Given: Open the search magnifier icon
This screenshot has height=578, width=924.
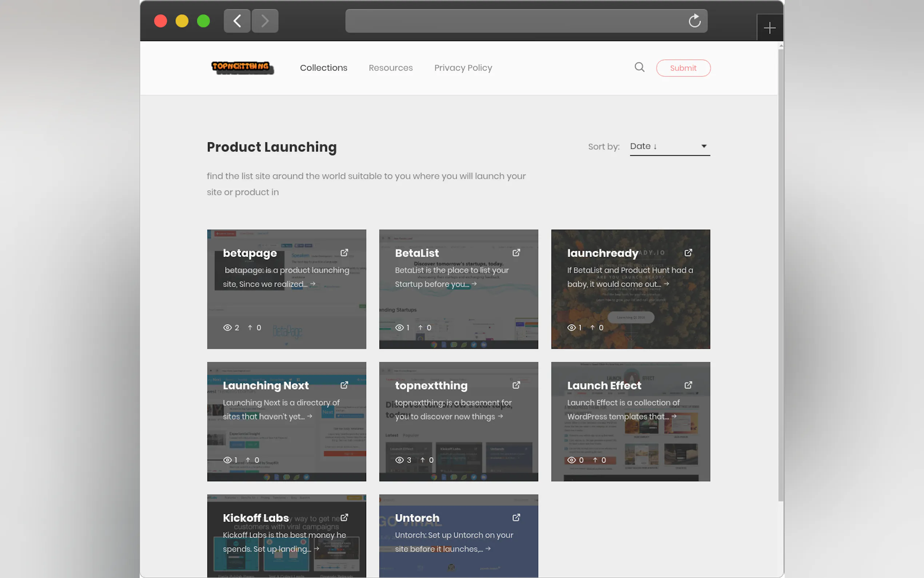Looking at the screenshot, I should coord(640,67).
